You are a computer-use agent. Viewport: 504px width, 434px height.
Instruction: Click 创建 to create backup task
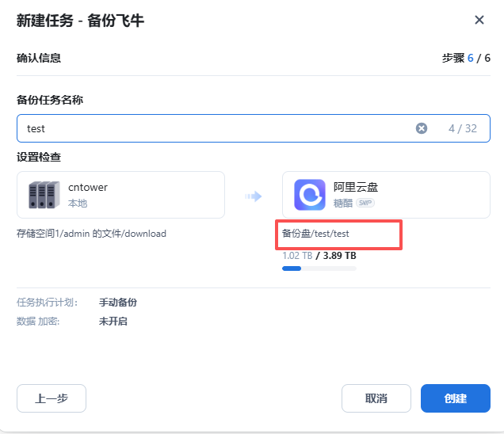tap(455, 398)
